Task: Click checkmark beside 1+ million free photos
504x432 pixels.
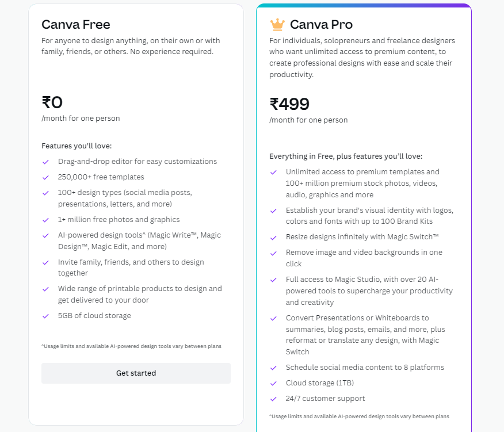Action: (45, 220)
